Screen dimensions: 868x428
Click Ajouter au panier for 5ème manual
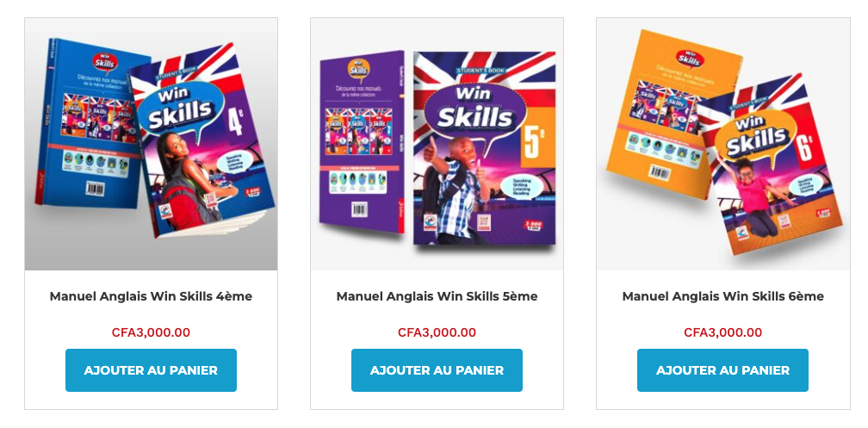437,369
